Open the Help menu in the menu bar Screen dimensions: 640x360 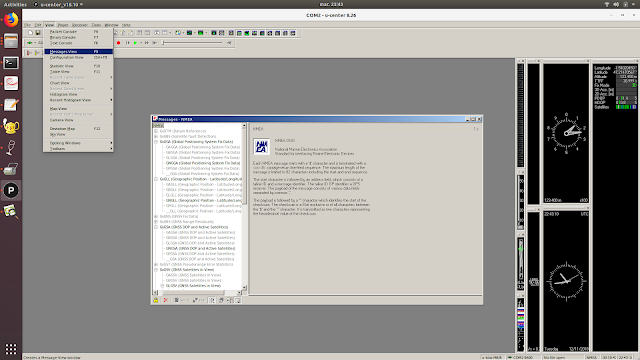(127, 25)
